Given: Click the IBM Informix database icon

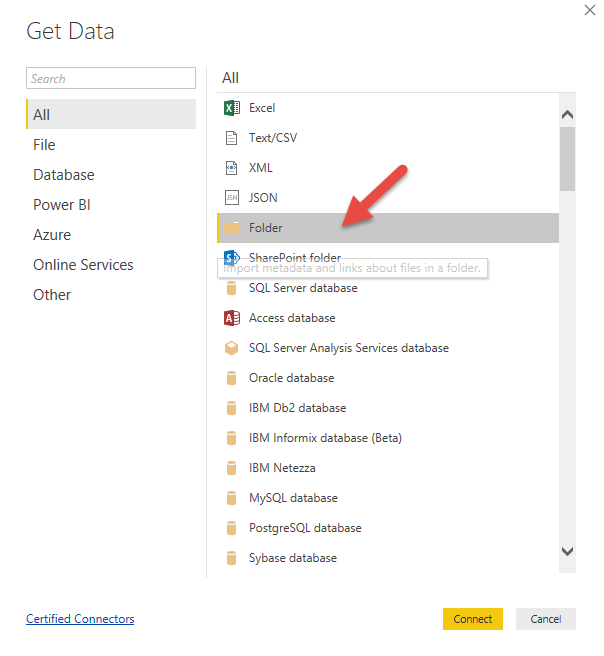Looking at the screenshot, I should [x=231, y=438].
